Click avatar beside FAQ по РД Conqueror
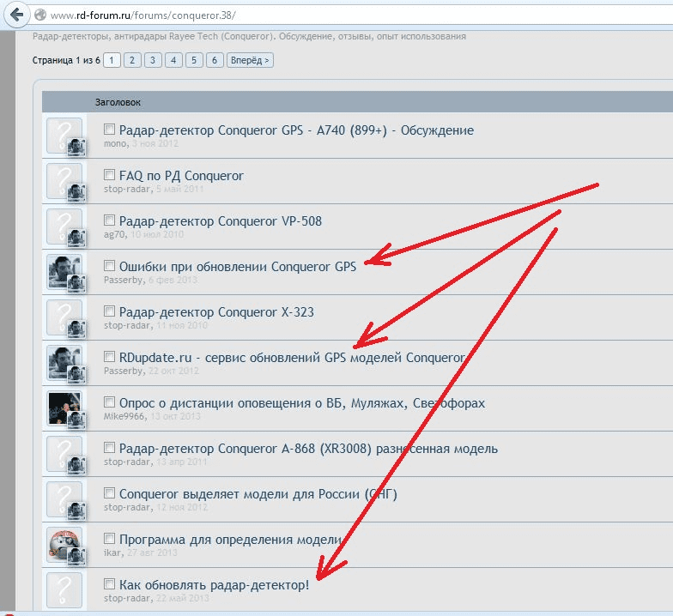This screenshot has height=616, width=673. 64,181
